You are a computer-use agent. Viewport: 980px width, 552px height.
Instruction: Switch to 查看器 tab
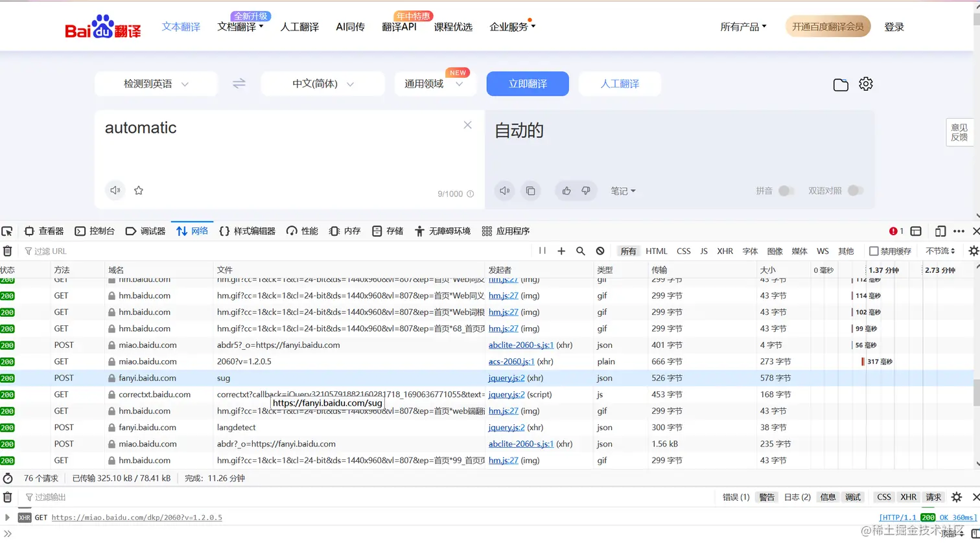[44, 231]
